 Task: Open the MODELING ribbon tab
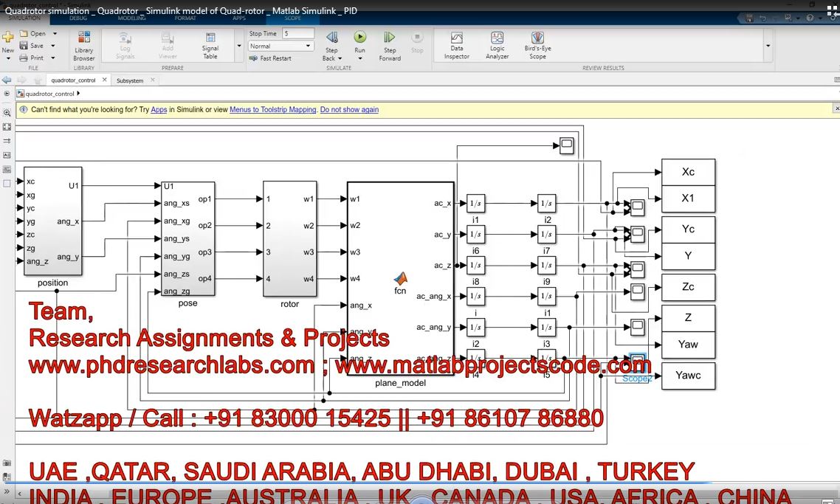point(132,18)
